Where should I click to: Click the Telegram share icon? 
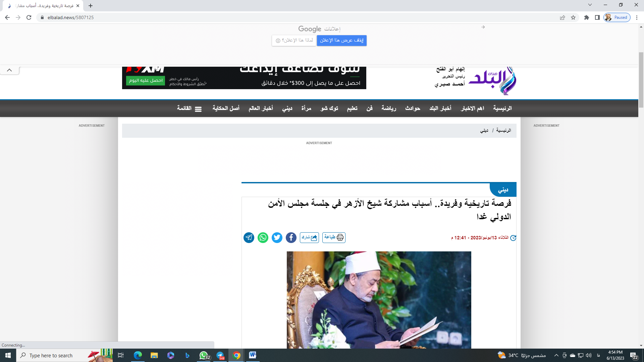pyautogui.click(x=249, y=237)
